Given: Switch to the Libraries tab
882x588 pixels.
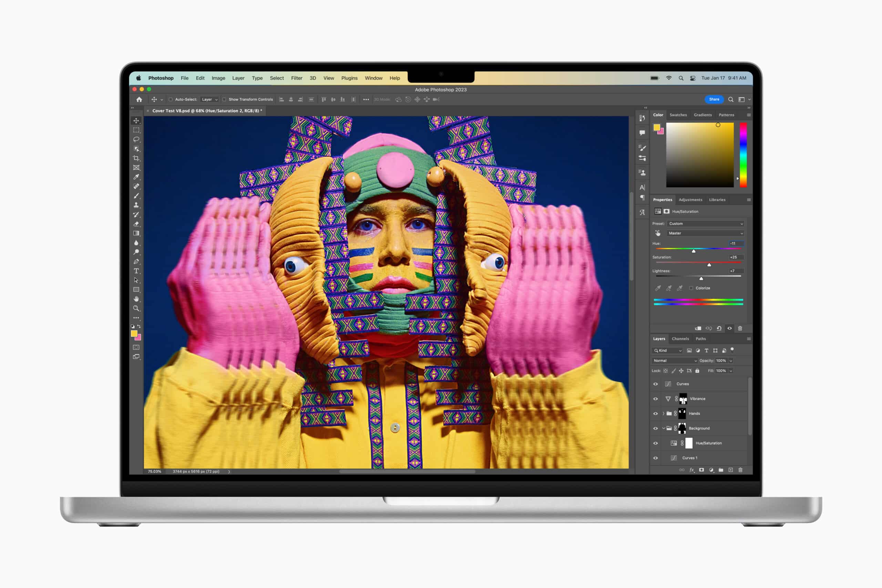Looking at the screenshot, I should point(717,199).
